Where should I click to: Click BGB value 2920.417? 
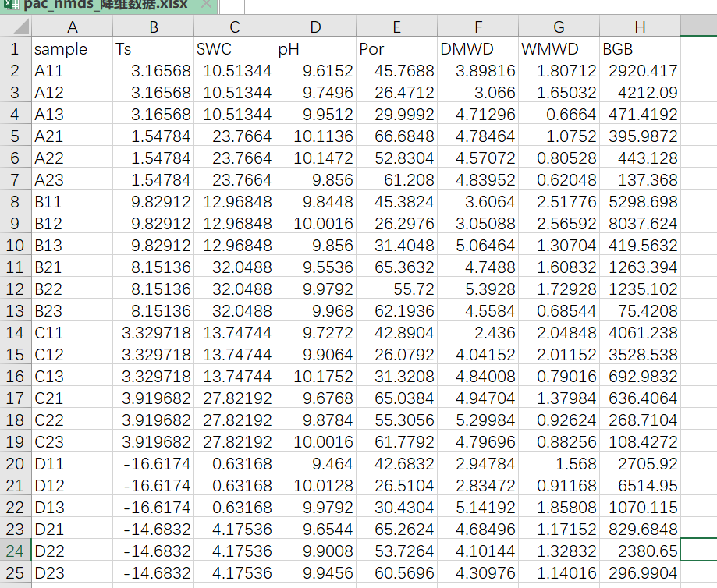[640, 70]
